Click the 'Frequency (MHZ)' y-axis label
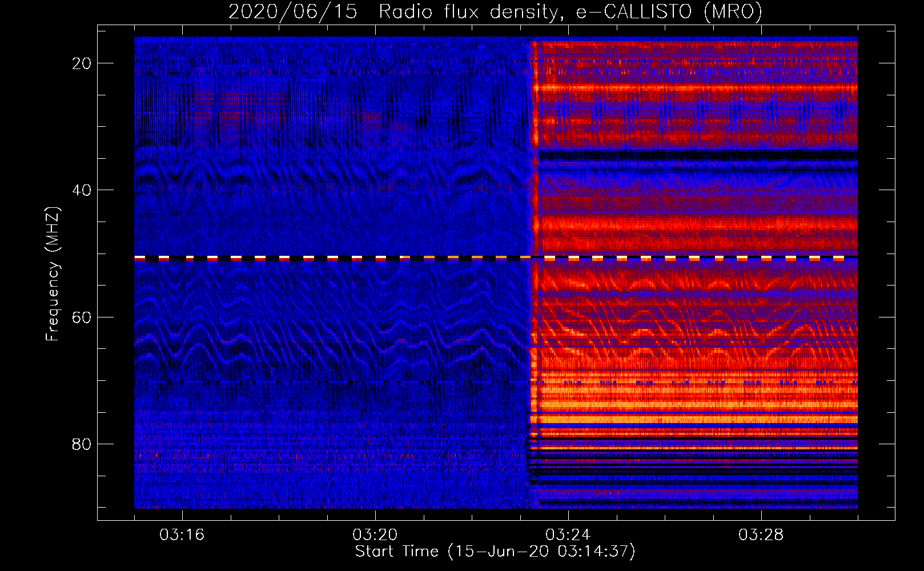Viewport: 924px width, 571px height. [53, 274]
